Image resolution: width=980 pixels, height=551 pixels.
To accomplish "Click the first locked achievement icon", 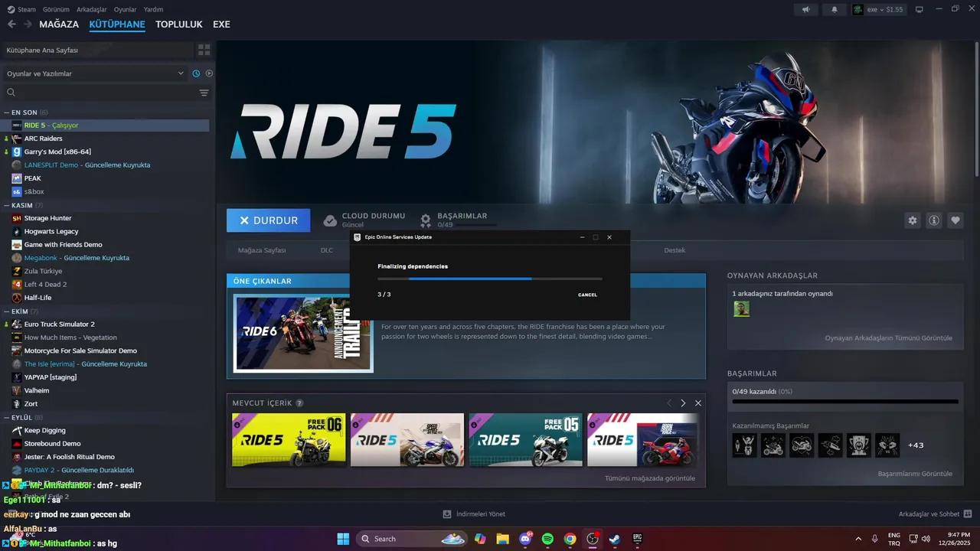I will tap(744, 445).
